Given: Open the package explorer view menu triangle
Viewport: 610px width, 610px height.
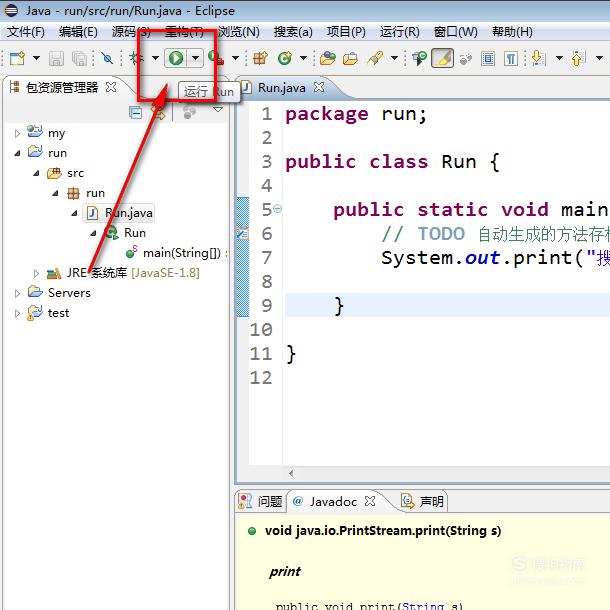Looking at the screenshot, I should (218, 110).
